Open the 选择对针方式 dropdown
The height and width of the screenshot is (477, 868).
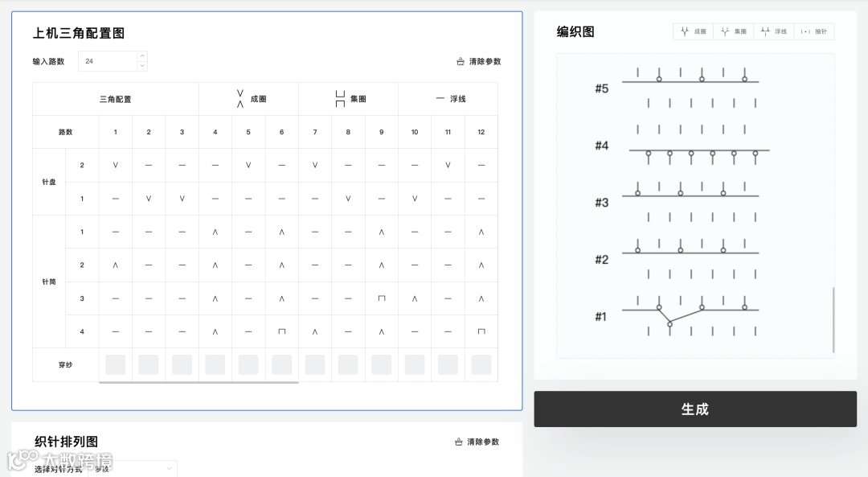point(133,469)
